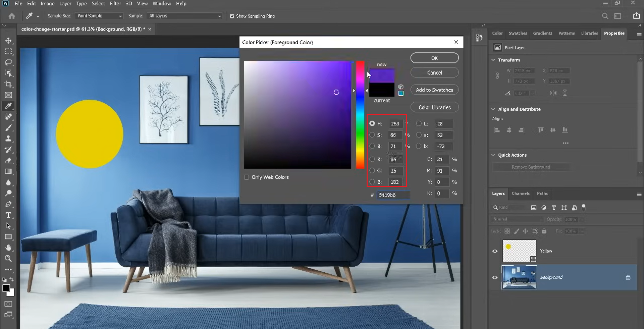Select the Crop tool
The width and height of the screenshot is (644, 329).
click(8, 84)
